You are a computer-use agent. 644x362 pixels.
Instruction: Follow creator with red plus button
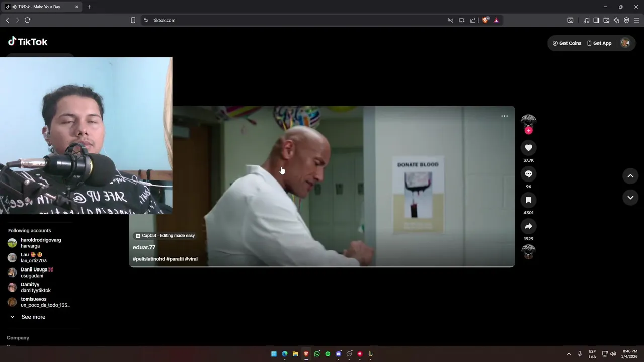[x=528, y=130]
